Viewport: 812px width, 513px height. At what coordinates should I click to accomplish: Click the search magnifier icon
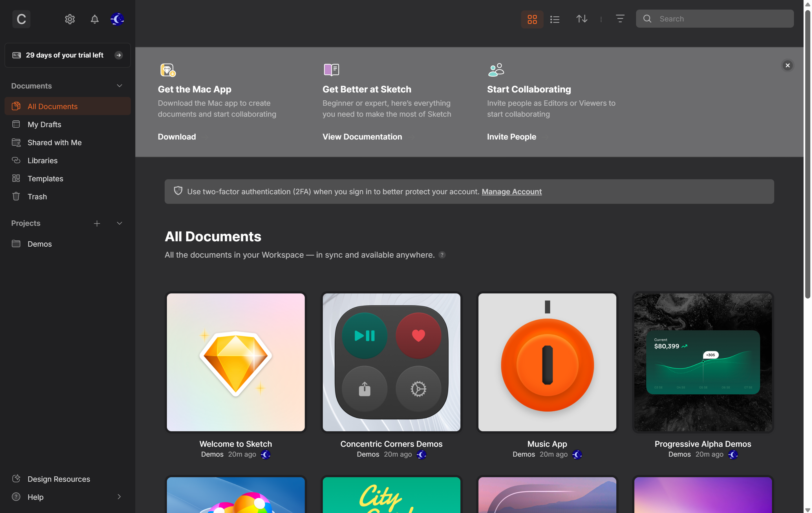tap(647, 19)
